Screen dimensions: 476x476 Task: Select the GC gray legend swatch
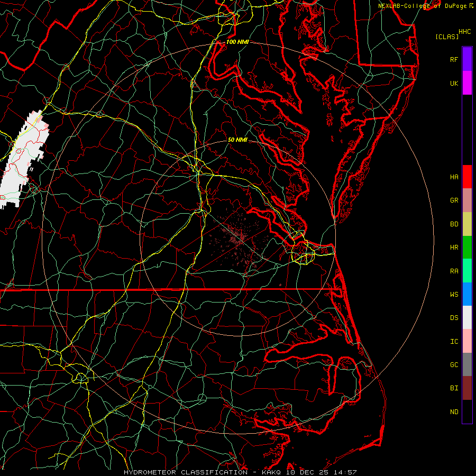point(467,364)
